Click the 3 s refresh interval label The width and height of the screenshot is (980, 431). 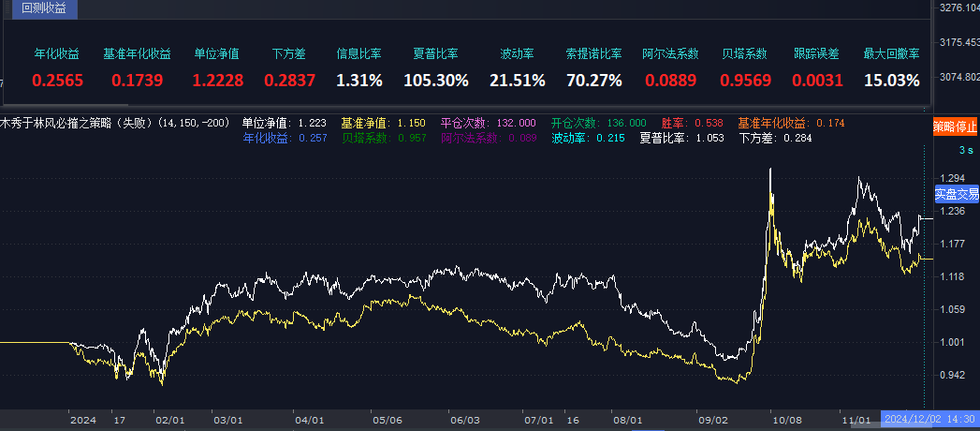pos(966,150)
